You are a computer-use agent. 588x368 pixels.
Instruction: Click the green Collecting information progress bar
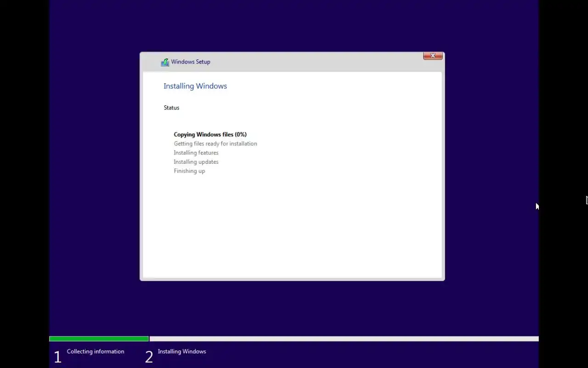coord(99,339)
